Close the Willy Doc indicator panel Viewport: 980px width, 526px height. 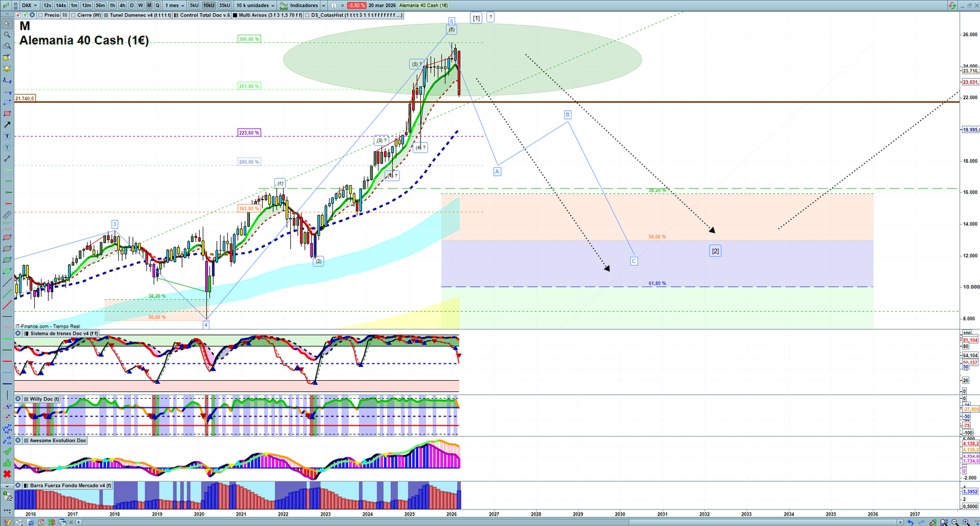[18, 399]
